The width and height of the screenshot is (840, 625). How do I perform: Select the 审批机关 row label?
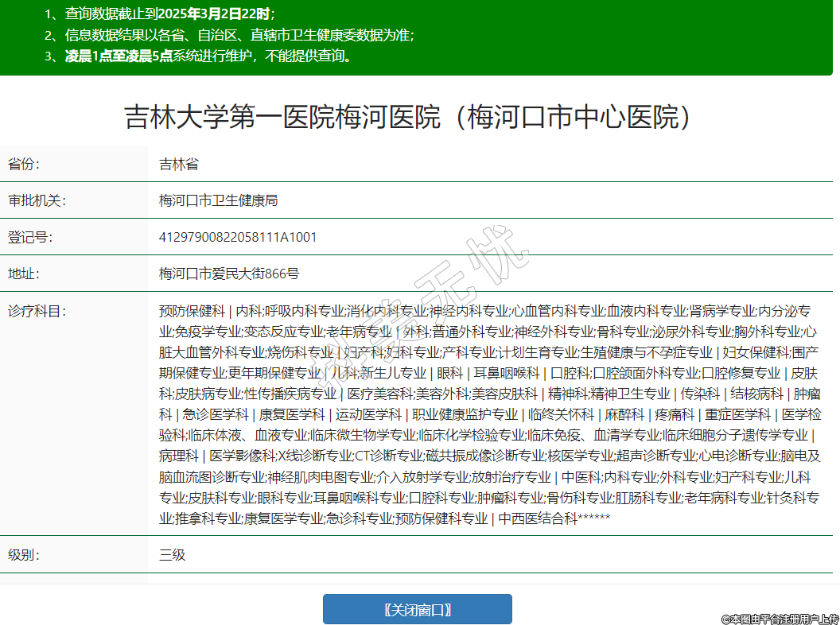point(37,200)
